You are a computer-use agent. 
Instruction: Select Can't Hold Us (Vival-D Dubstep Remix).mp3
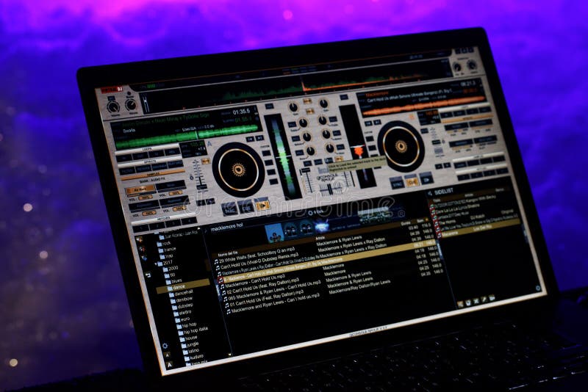click(259, 261)
